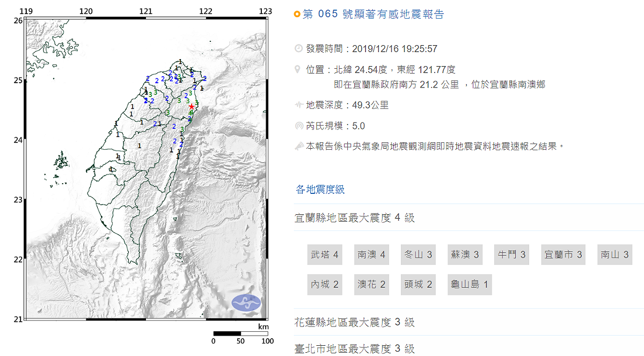Viewport: 644px width, 356px height.
Task: Select the 頭城 2 station tag
Action: click(419, 285)
